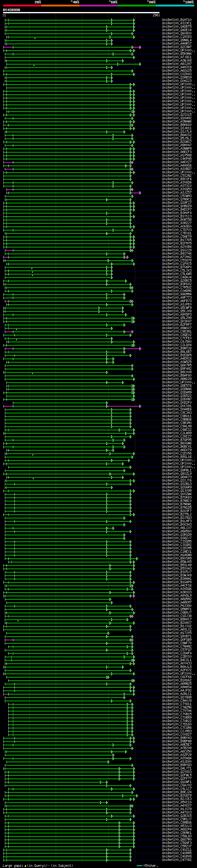
Task: Open hit UniRef100_C5QLQ3
Action: coord(176,836)
